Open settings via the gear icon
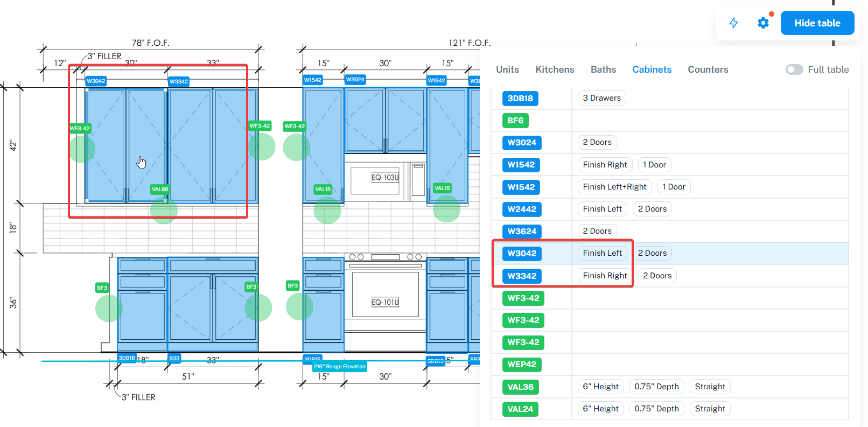This screenshot has height=427, width=868. (763, 23)
